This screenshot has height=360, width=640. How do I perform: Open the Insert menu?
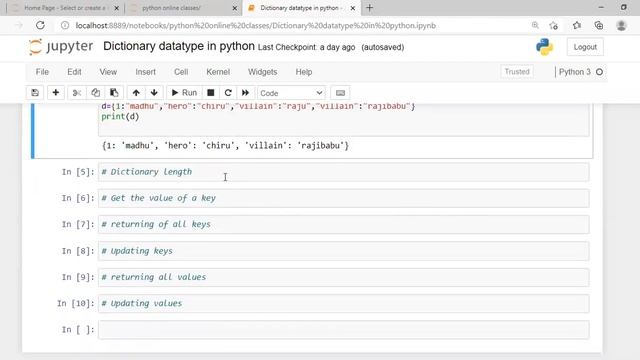[146, 72]
